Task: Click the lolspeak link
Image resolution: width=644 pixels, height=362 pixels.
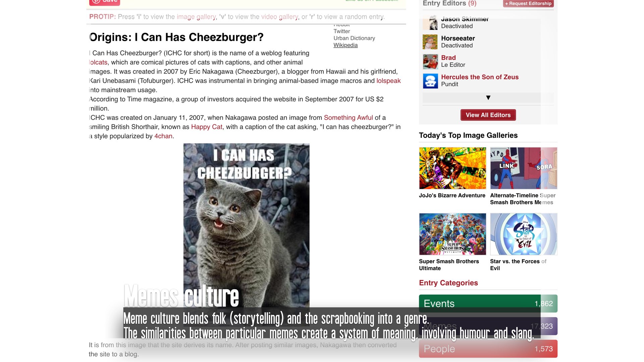Action: [388, 81]
